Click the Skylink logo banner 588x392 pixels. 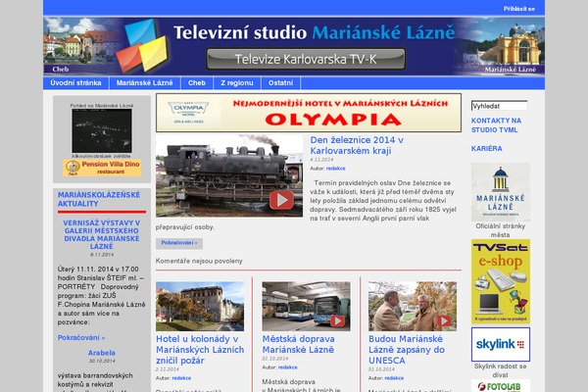coord(501,344)
